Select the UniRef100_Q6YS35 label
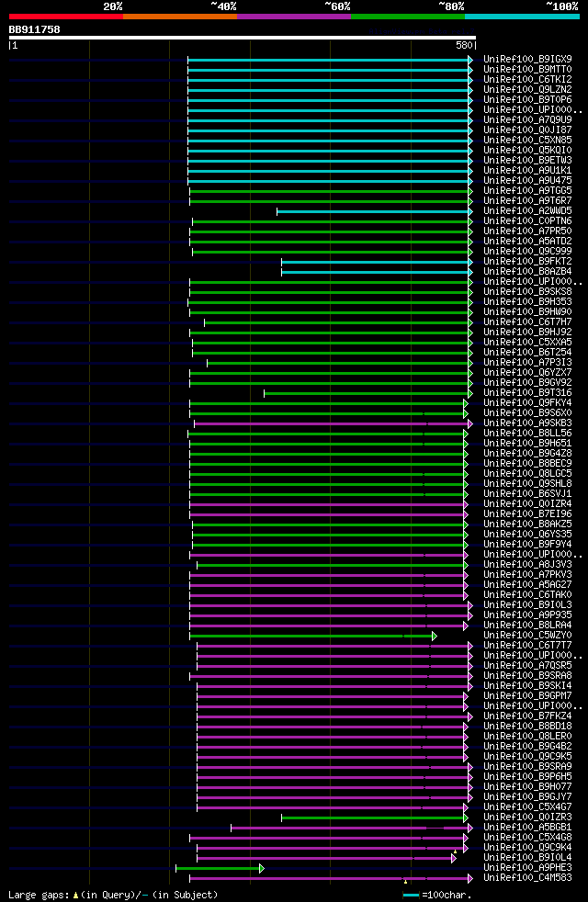The height and width of the screenshot is (902, 588). tap(527, 535)
